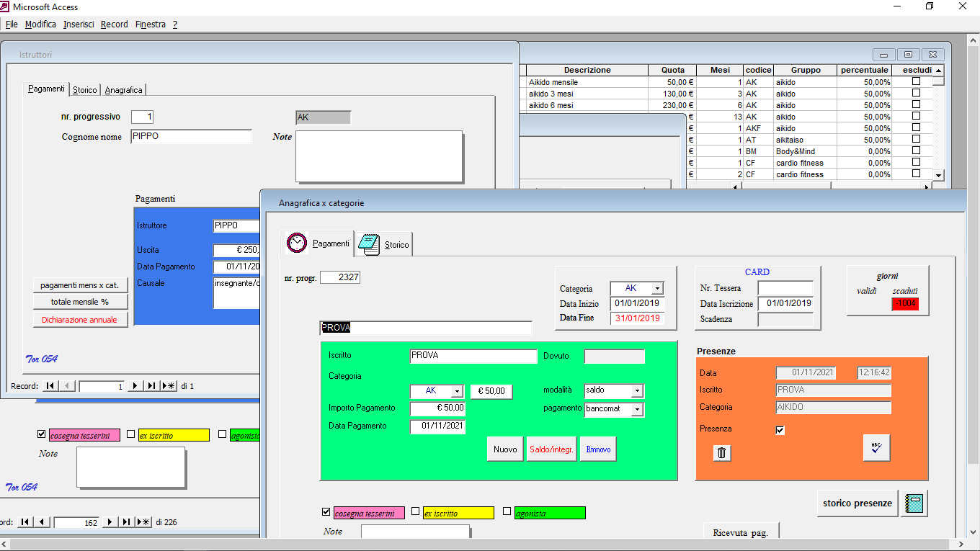Go to previous record from record 162

(41, 522)
